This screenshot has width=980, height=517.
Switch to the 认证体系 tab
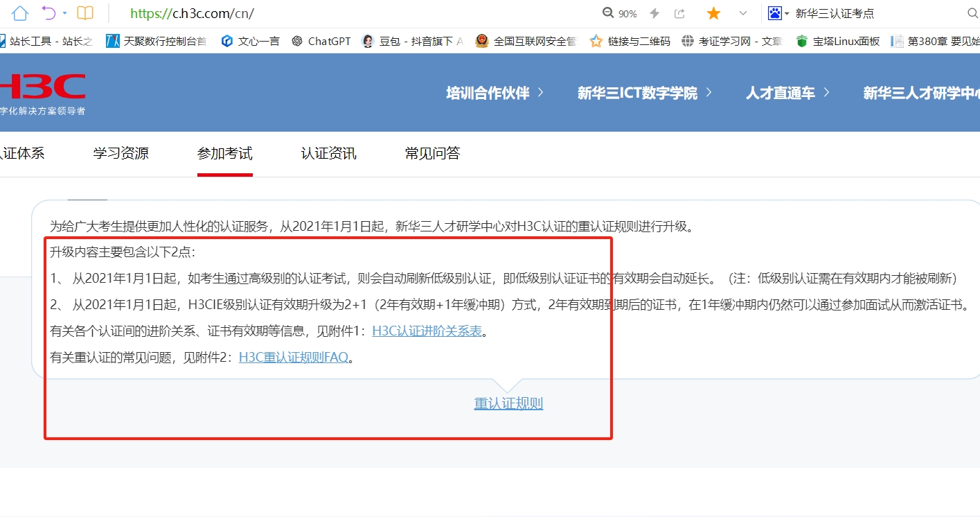[x=22, y=153]
